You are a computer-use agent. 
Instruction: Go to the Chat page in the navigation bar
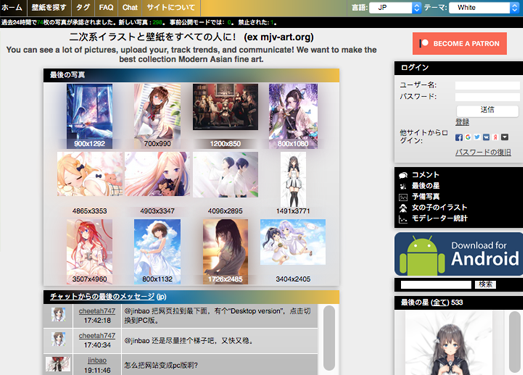(x=130, y=7)
